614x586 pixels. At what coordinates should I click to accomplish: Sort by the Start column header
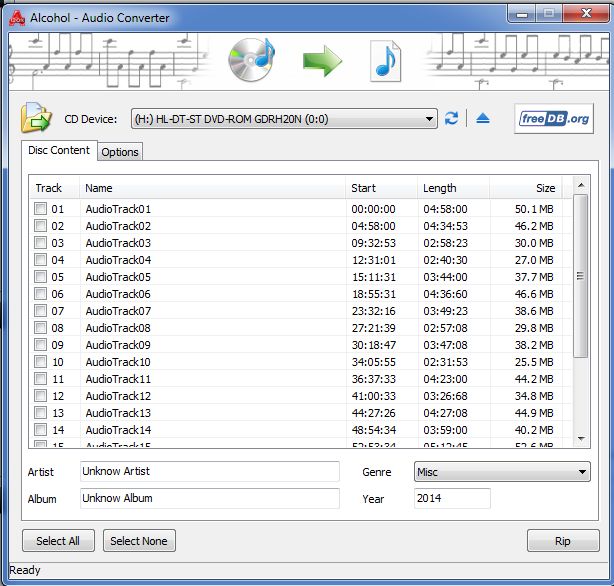coord(381,188)
